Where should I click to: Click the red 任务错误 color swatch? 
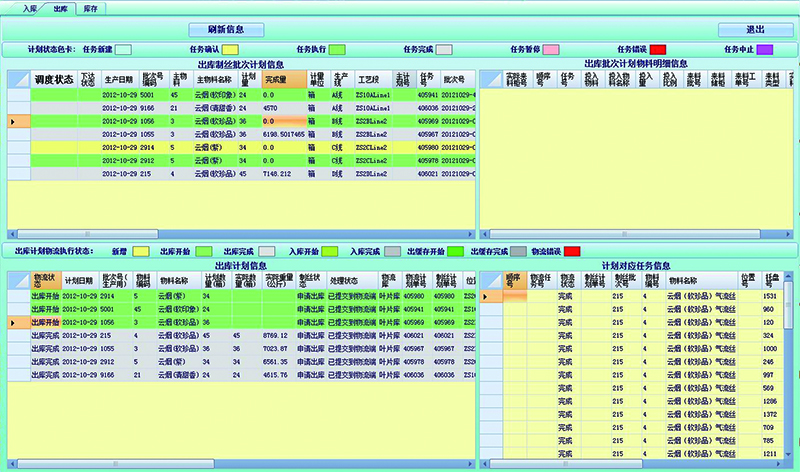pos(658,48)
